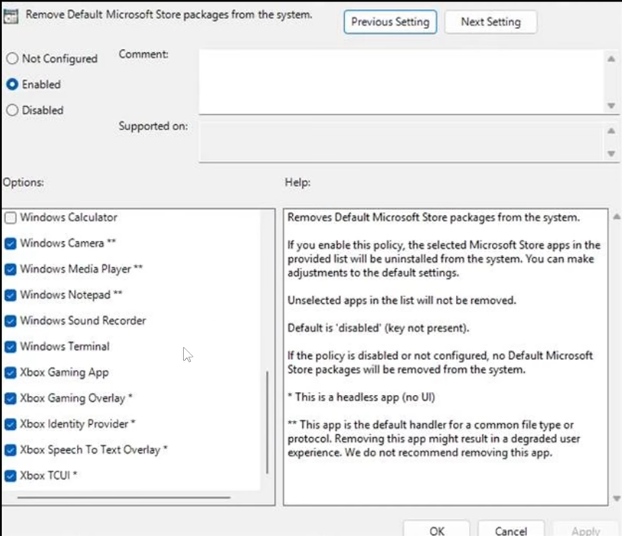Click the 'Default is disabled' help line
Image resolution: width=622 pixels, height=536 pixels.
coord(378,328)
